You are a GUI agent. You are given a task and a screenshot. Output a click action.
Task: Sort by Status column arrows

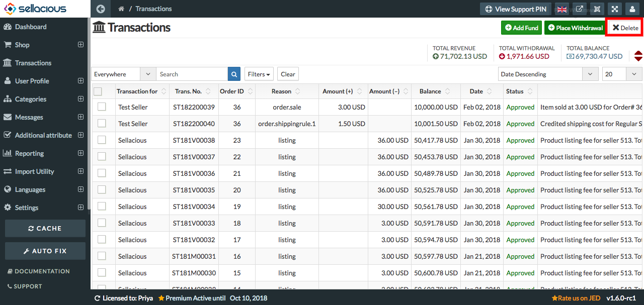[x=529, y=91]
